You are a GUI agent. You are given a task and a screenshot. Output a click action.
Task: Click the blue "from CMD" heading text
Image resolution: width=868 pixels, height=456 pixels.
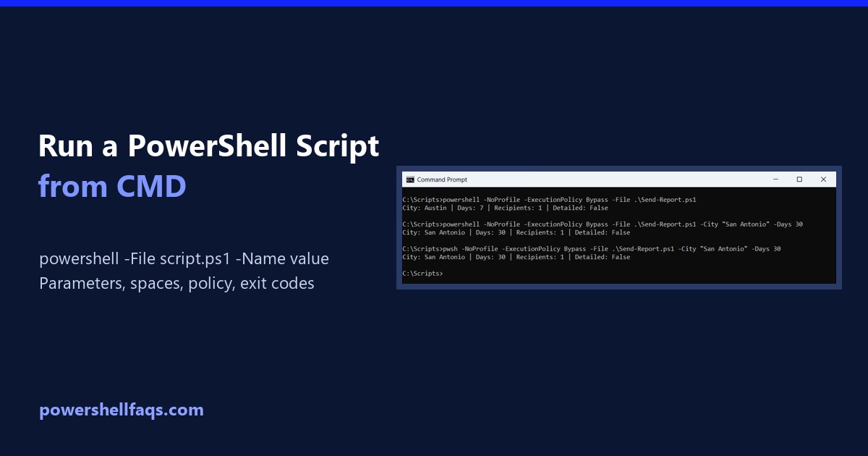(x=112, y=186)
